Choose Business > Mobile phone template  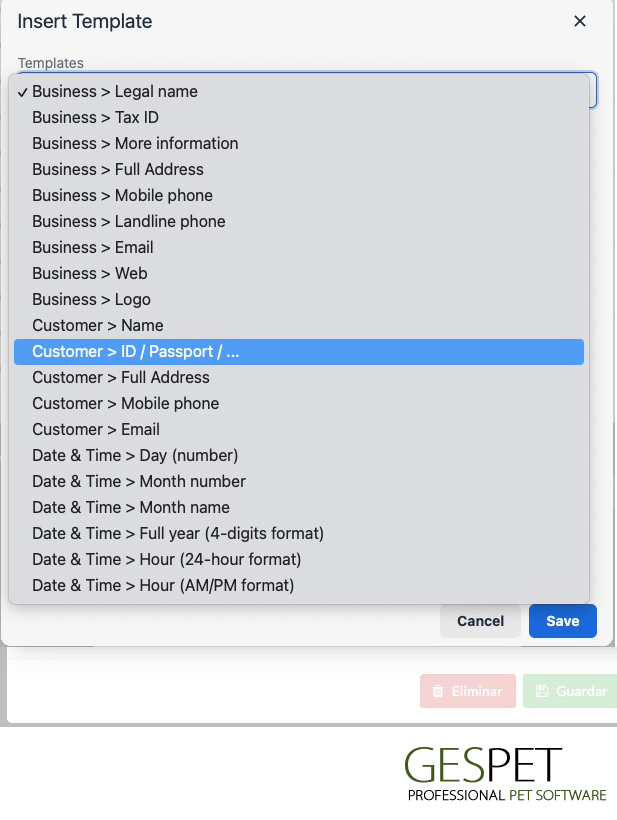299,196
